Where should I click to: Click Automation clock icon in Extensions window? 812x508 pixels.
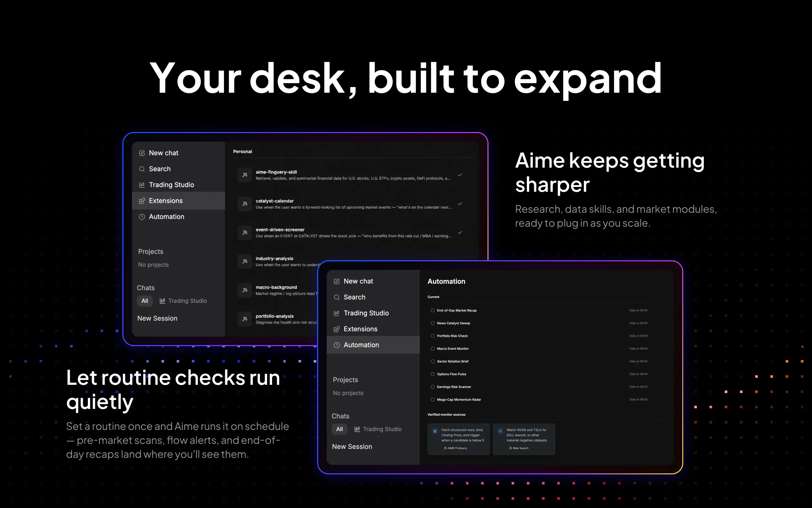click(x=142, y=217)
